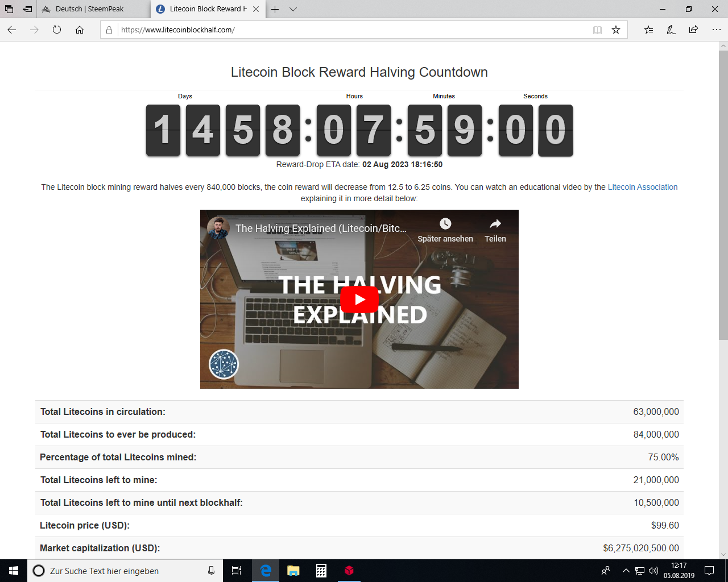Click the network icon in the tray
This screenshot has height=582, width=728.
[x=640, y=571]
